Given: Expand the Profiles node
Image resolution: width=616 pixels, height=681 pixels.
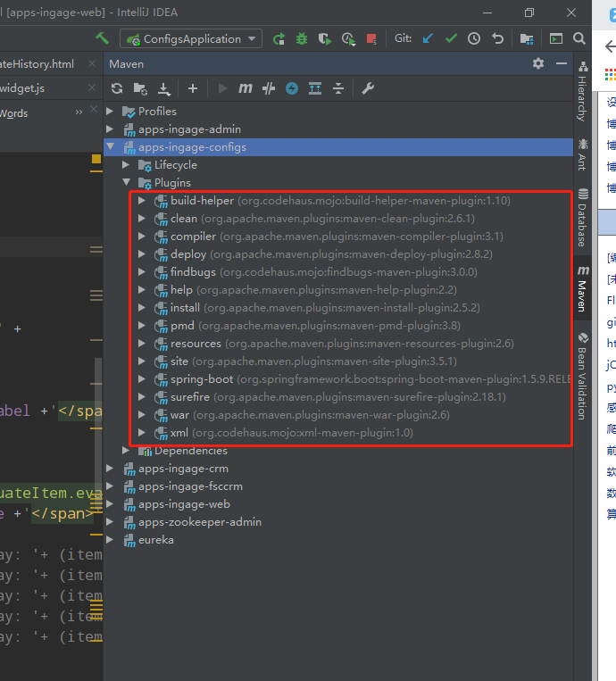Looking at the screenshot, I should pos(111,112).
